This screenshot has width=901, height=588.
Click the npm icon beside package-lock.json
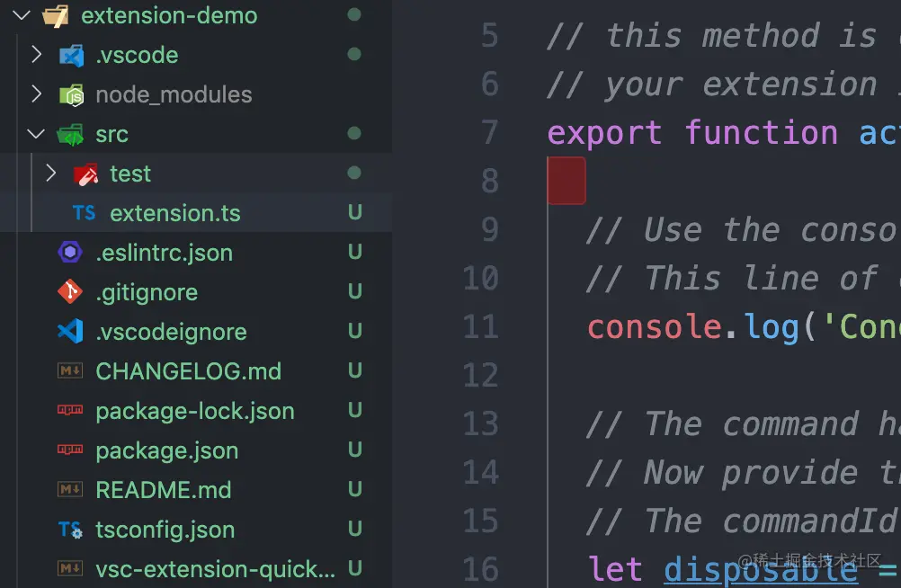[x=70, y=411]
